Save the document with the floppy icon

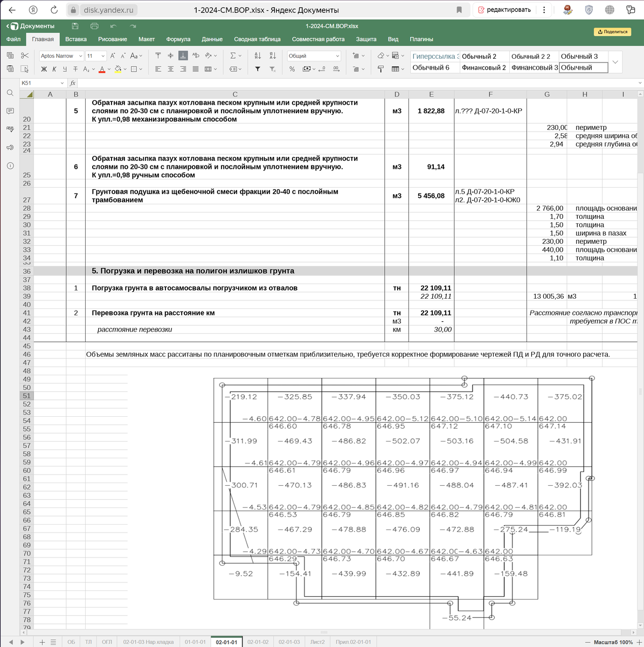(x=75, y=26)
